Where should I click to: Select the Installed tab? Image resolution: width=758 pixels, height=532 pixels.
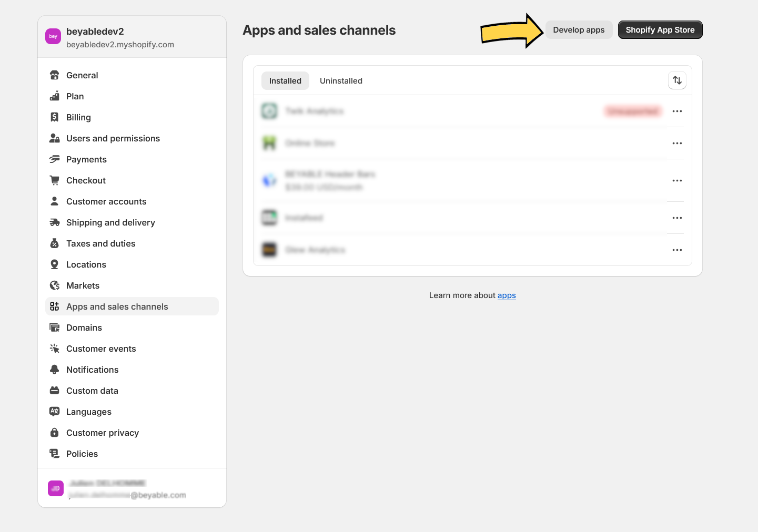coord(285,81)
